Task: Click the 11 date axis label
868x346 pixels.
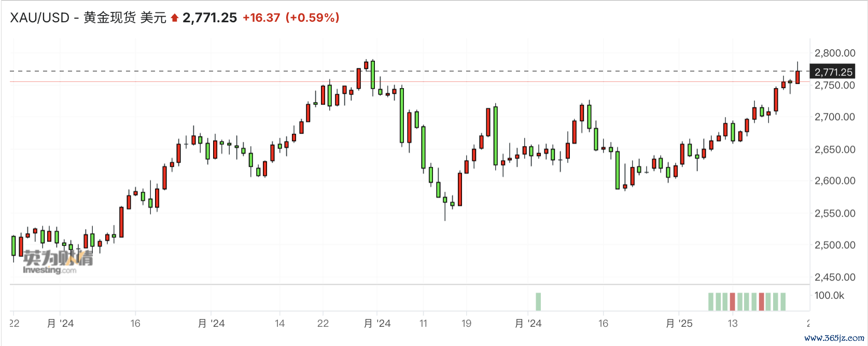Action: tap(424, 323)
